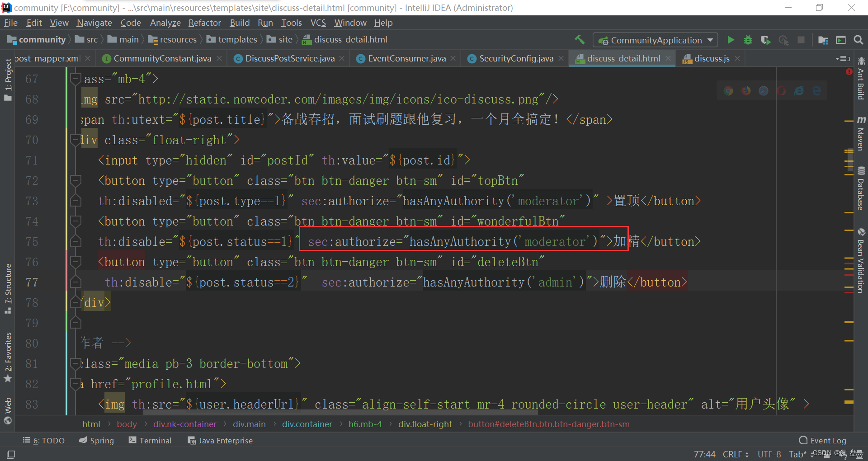
Task: Switch to discuss.js tab
Action: (x=712, y=59)
